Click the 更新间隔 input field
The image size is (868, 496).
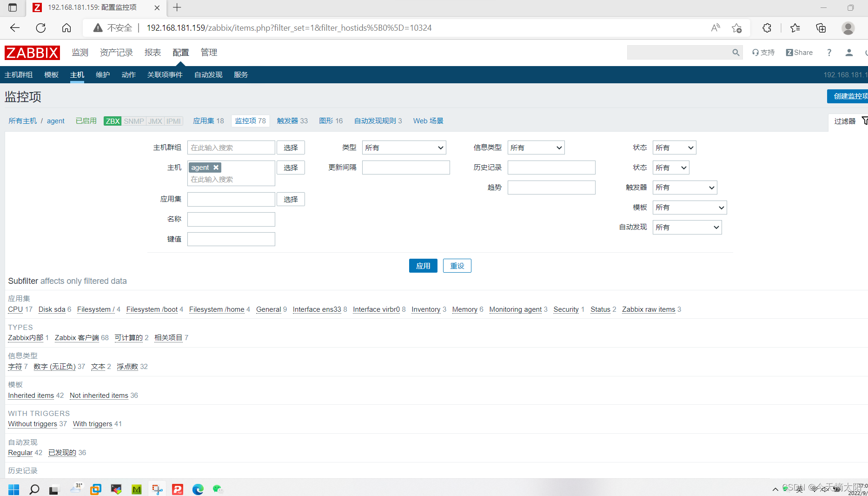click(406, 168)
